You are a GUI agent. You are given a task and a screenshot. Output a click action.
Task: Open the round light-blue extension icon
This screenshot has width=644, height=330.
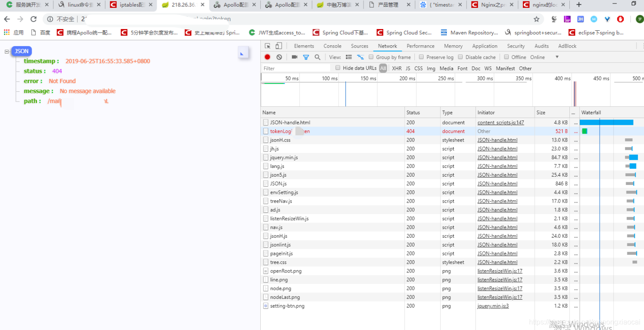point(594,19)
